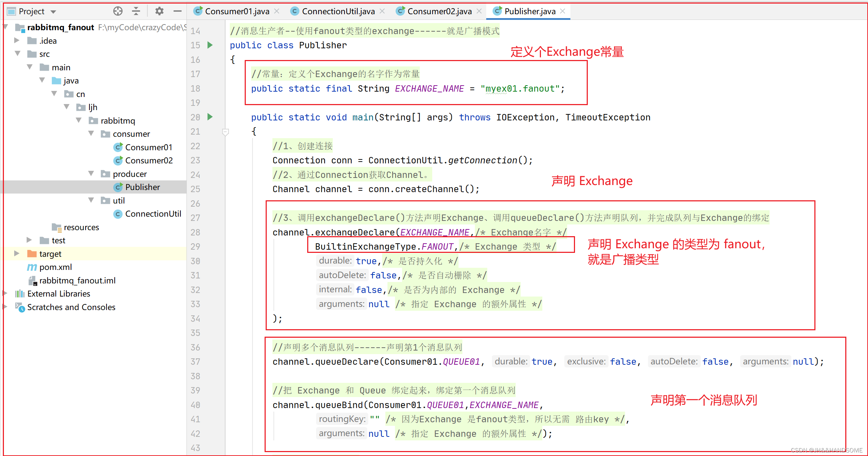Switch to Consumer01.java tab
This screenshot has height=456, width=868.
coord(237,11)
